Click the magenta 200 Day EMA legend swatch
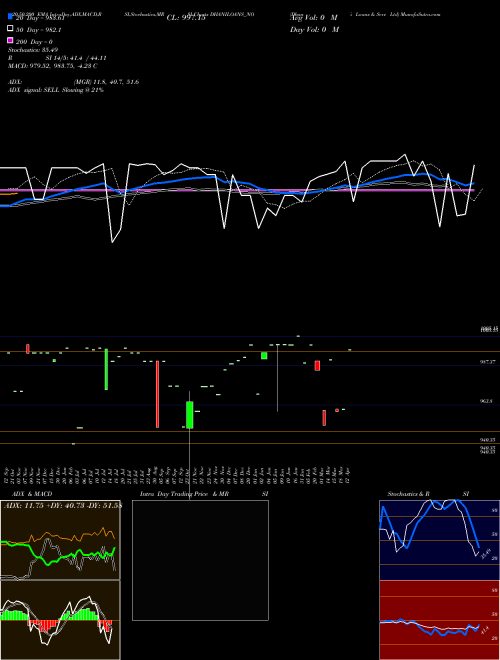 click(10, 40)
